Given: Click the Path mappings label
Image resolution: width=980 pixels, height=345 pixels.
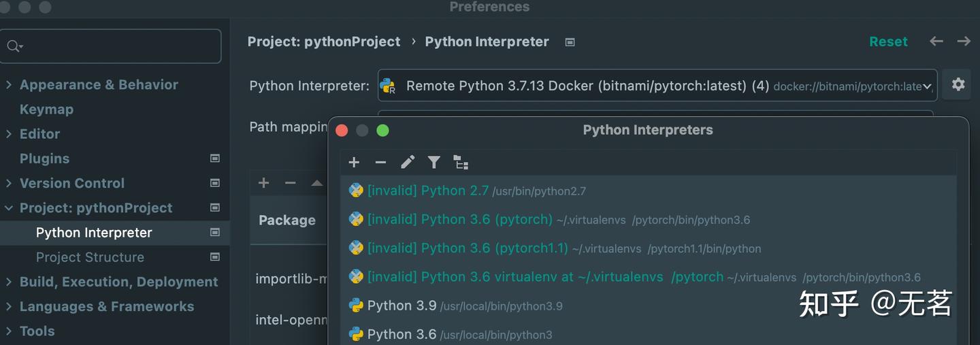Looking at the screenshot, I should 289,127.
